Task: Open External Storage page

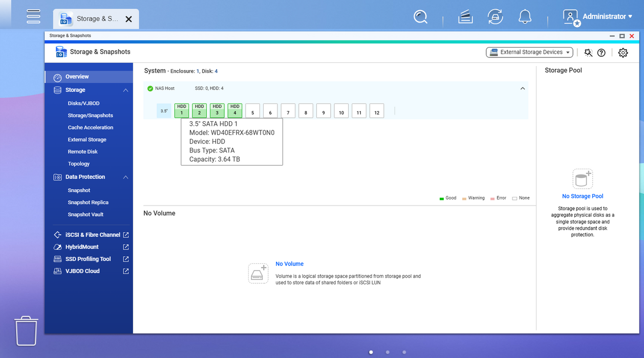Action: point(87,140)
